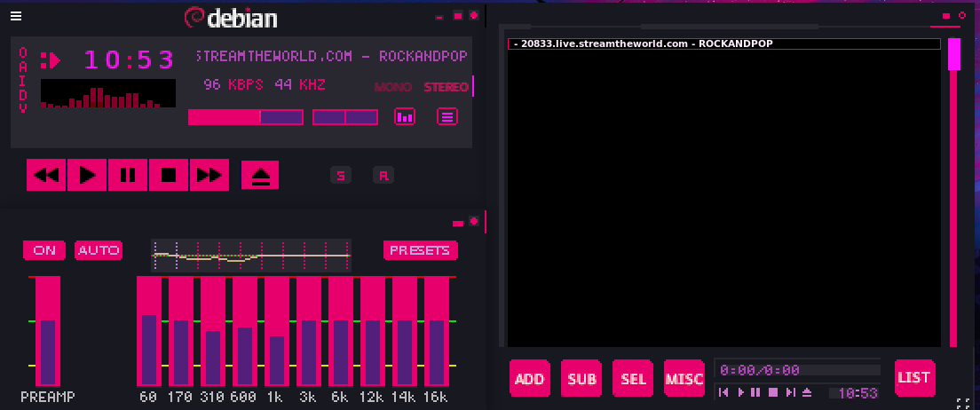
Task: Toggle double size with clutterbar D
Action: pos(23,94)
